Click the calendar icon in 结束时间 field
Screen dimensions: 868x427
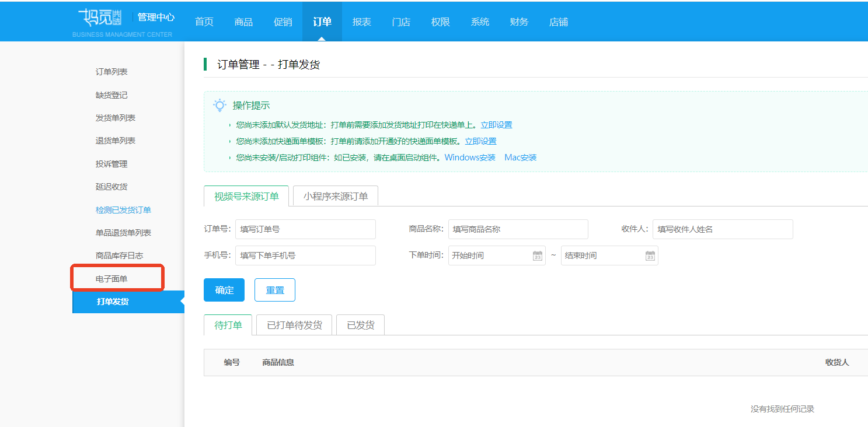pyautogui.click(x=650, y=256)
